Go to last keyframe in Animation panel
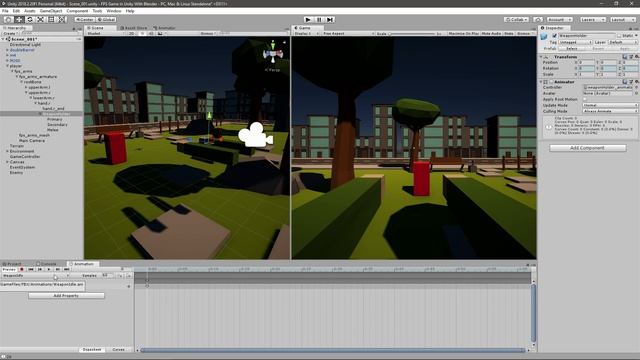This screenshot has width=640, height=360. [67, 269]
